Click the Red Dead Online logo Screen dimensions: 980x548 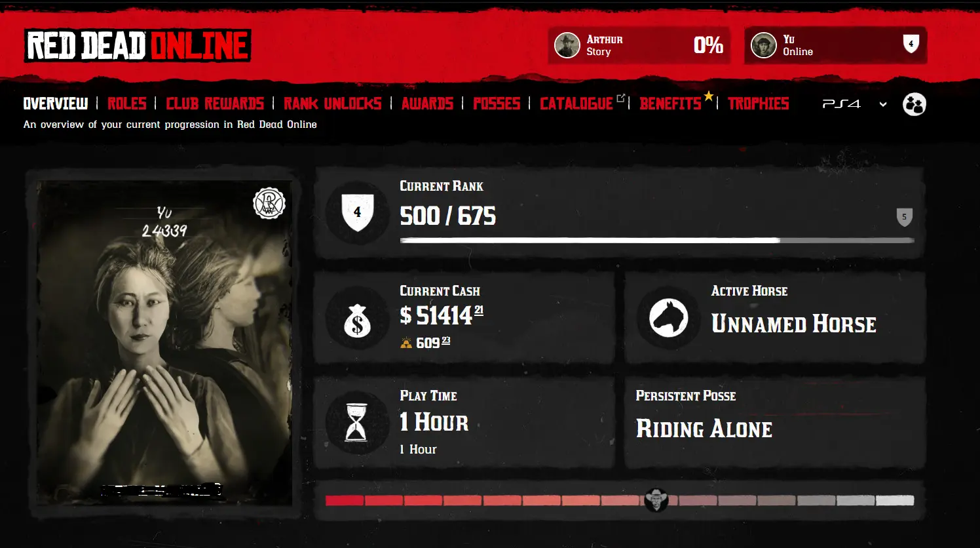[x=138, y=46]
